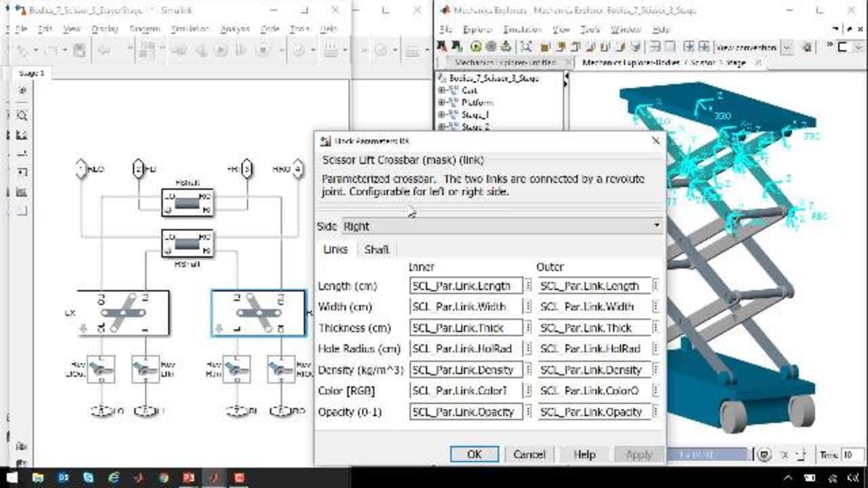
Task: Select the Zoom tool in Simulink palette
Action: [x=22, y=115]
